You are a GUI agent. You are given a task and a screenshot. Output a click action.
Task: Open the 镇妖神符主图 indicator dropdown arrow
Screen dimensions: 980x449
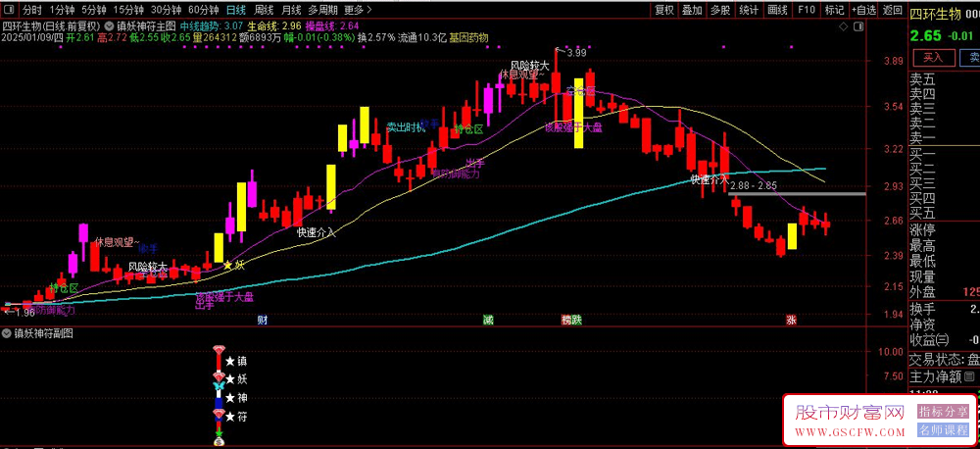(110, 26)
